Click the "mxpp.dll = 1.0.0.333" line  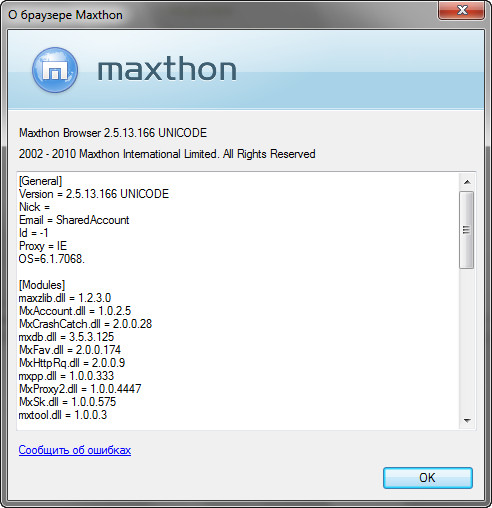pos(66,376)
